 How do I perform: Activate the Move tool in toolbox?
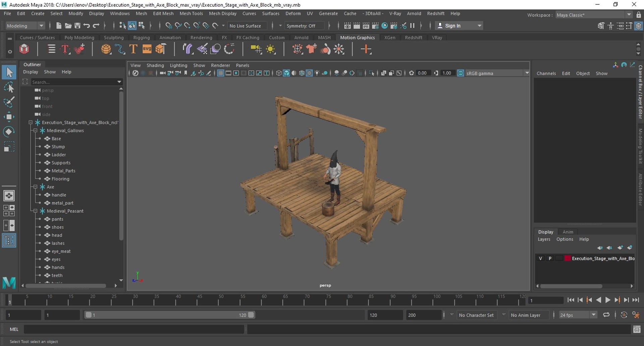point(9,117)
